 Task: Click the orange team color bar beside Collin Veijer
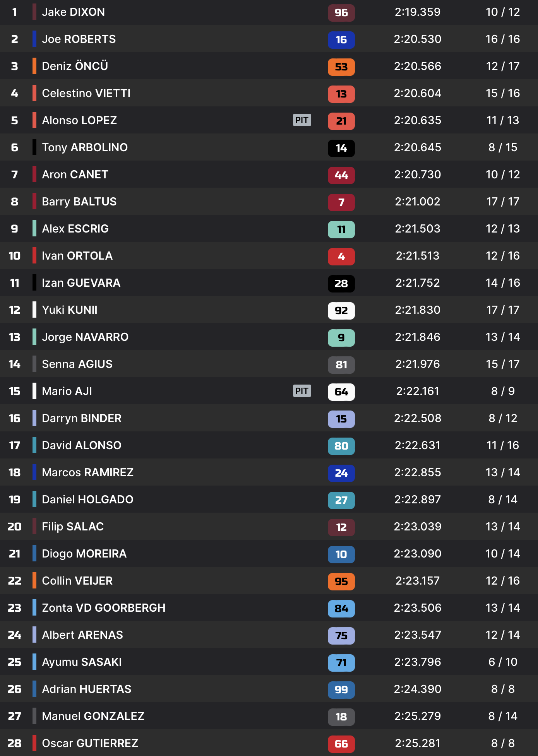coord(34,580)
